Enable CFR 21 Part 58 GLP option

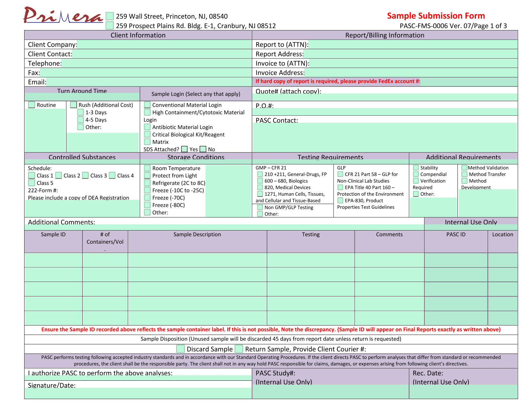tap(340, 174)
